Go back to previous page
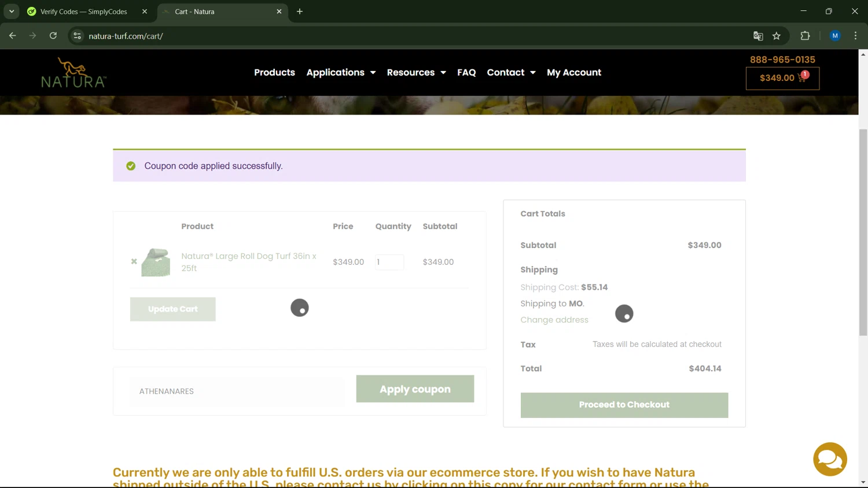 coord(13,36)
